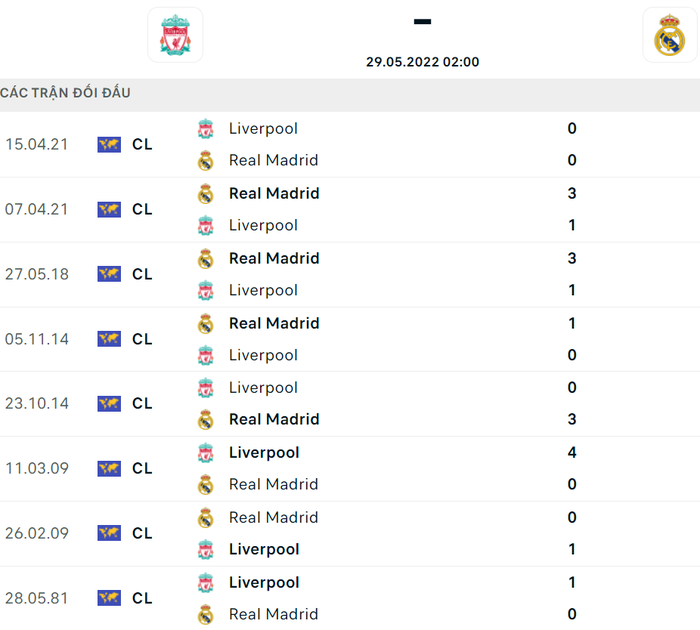Open the Real Madrid team link, 27.05.18 match
Image resolution: width=700 pixels, height=630 pixels.
274,258
